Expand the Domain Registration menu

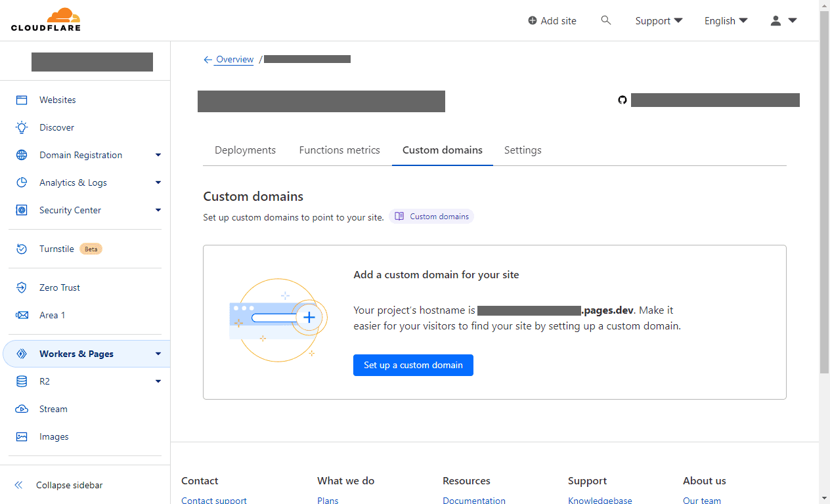pyautogui.click(x=158, y=155)
